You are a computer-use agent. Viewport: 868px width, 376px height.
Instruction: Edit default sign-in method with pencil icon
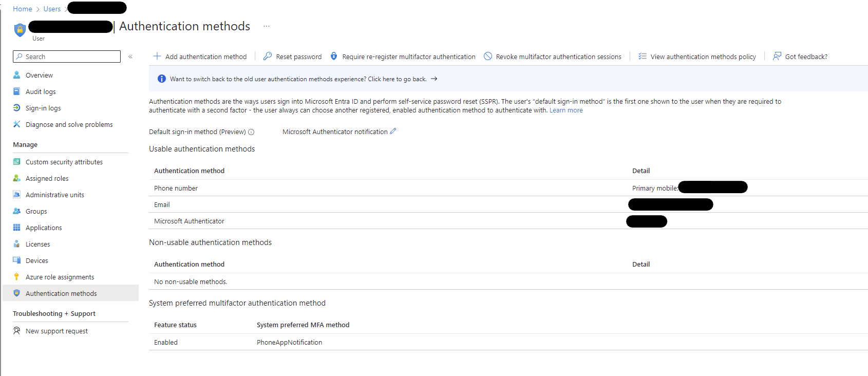(393, 131)
